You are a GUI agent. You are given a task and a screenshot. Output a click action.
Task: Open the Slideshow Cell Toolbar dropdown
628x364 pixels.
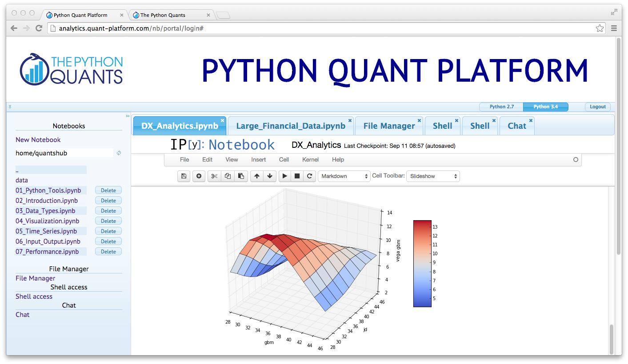(x=433, y=176)
